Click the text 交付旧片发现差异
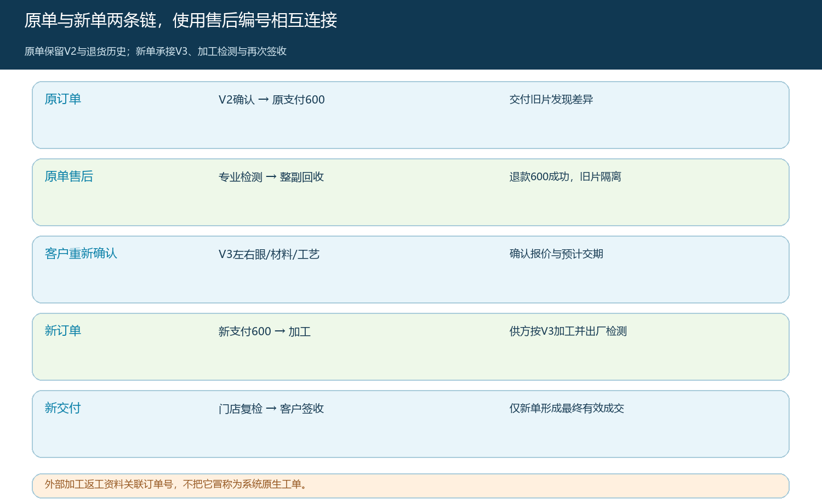Image resolution: width=822 pixels, height=504 pixels. 551,99
